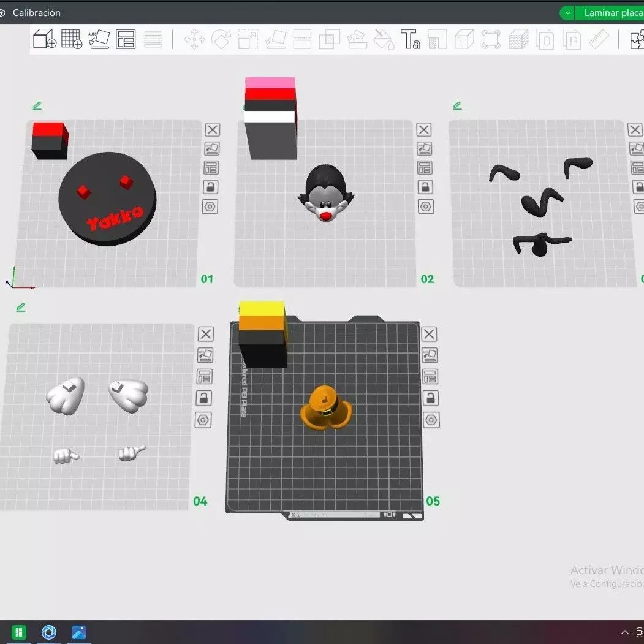Screen dimensions: 644x644
Task: Toggle the lock on plate 01
Action: pos(211,188)
